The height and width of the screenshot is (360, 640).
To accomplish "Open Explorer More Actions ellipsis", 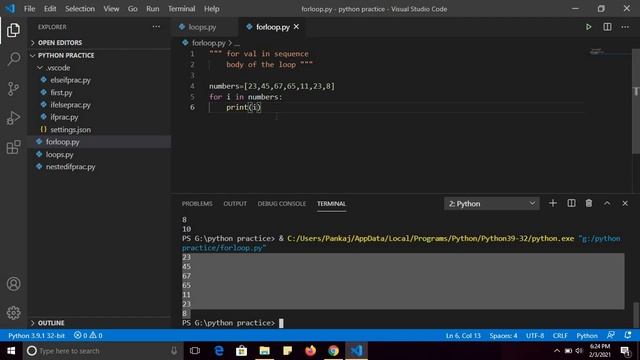I will (x=156, y=27).
